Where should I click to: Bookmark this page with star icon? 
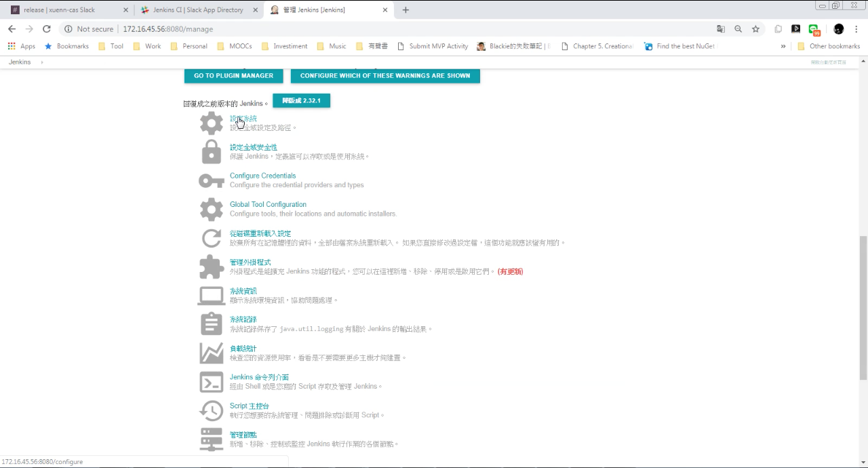pos(755,29)
